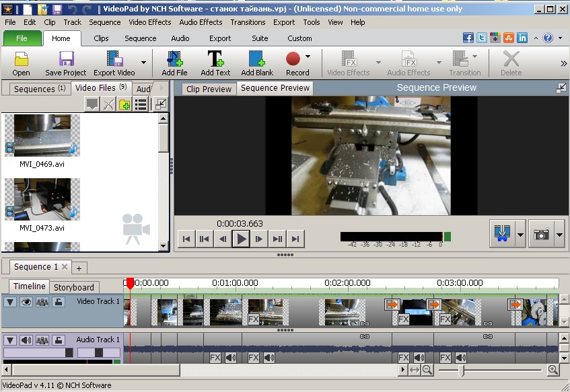
Task: Select the Sequences bin tab
Action: click(40, 89)
